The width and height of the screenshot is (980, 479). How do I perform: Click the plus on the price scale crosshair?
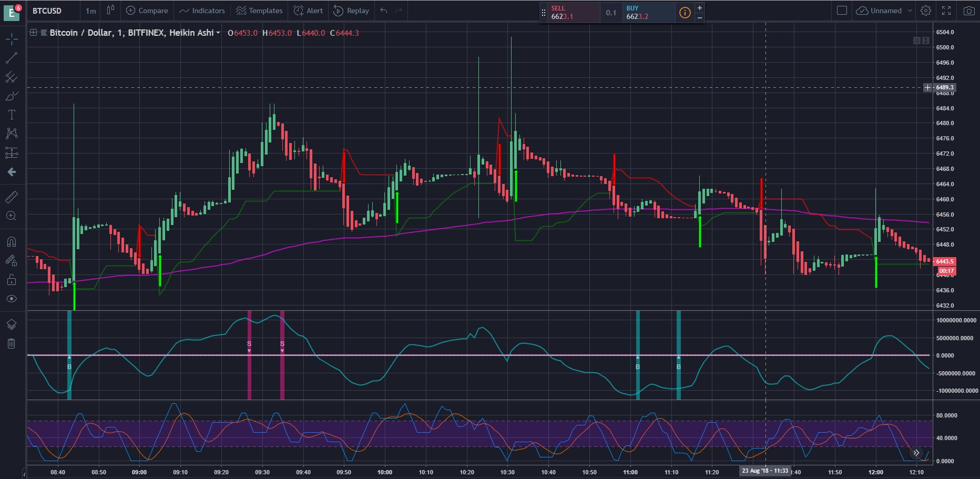[x=928, y=88]
